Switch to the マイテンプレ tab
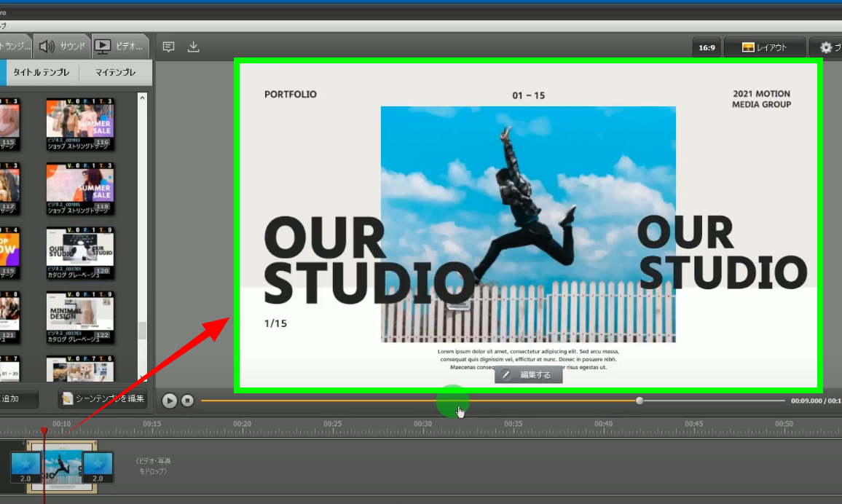Image resolution: width=842 pixels, height=504 pixels. tap(116, 73)
